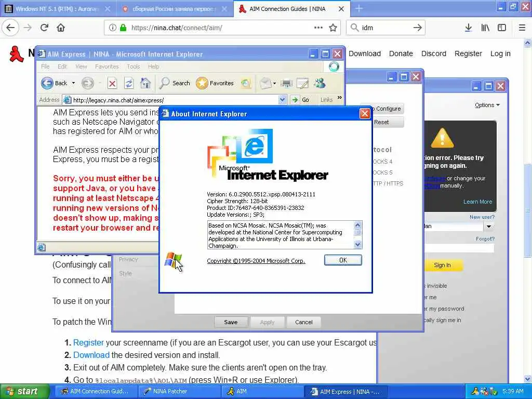Screen dimensions: 532x399
Task: Click the Copyright Microsoft Corp. link
Action: coord(256,261)
